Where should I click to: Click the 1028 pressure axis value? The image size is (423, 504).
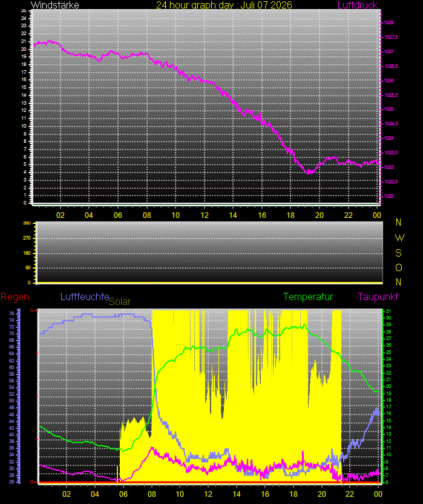tap(389, 23)
